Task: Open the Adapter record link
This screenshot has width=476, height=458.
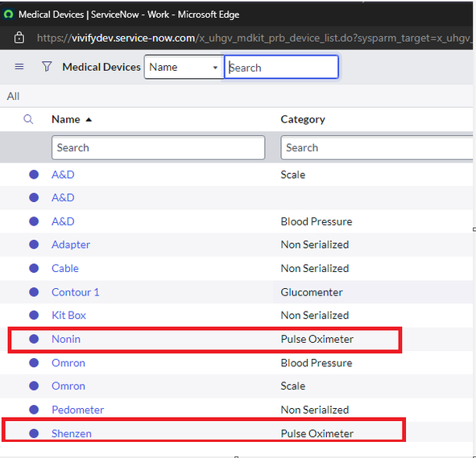Action: pos(71,245)
